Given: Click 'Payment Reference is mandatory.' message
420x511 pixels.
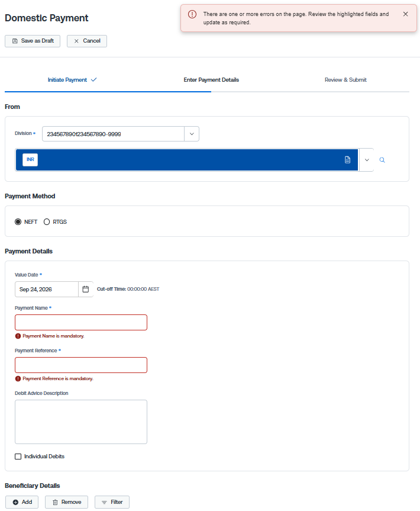Looking at the screenshot, I should pos(58,379).
